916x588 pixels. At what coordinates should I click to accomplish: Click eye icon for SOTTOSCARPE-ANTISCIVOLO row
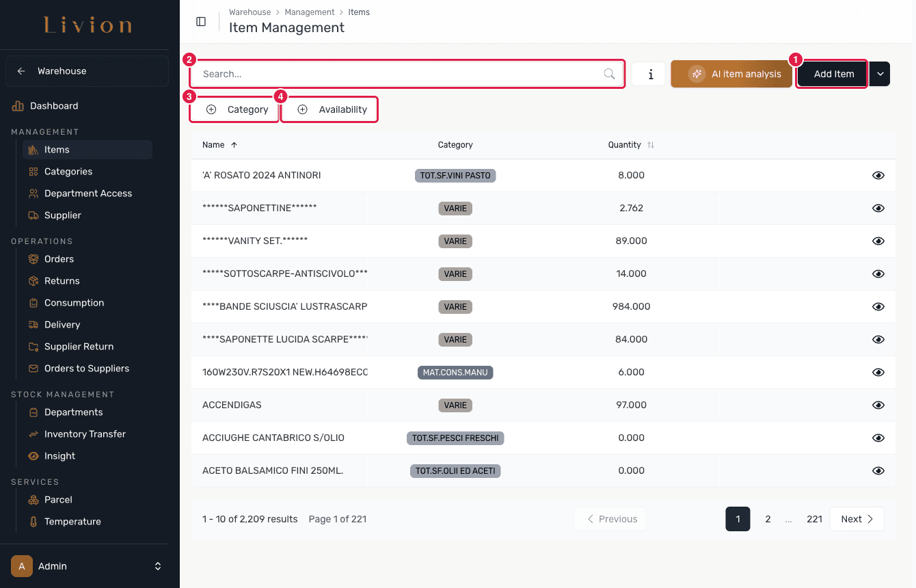878,274
